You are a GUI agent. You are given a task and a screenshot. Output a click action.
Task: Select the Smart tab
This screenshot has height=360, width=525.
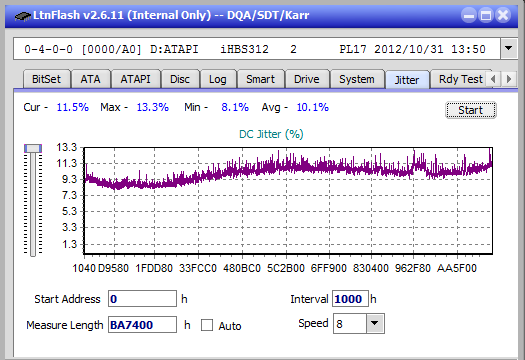260,79
